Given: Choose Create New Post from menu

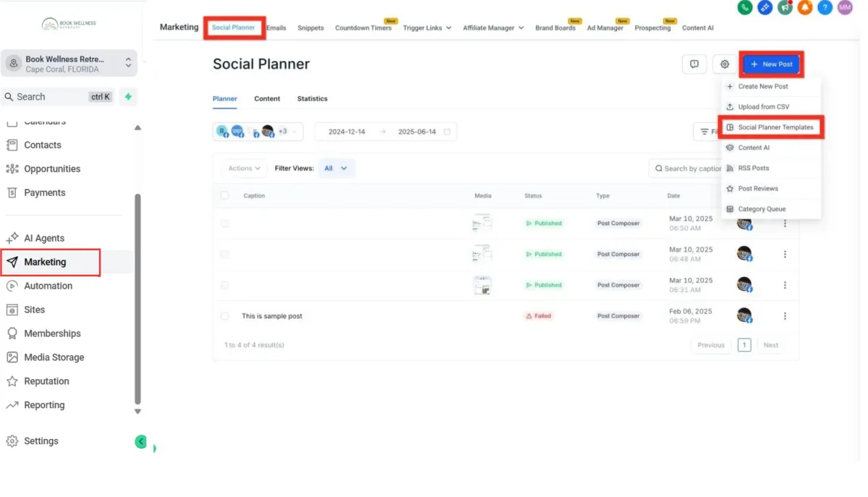Looking at the screenshot, I should (x=770, y=86).
